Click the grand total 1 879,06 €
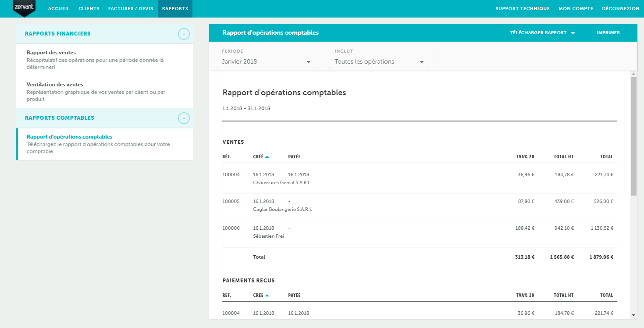 (x=601, y=257)
